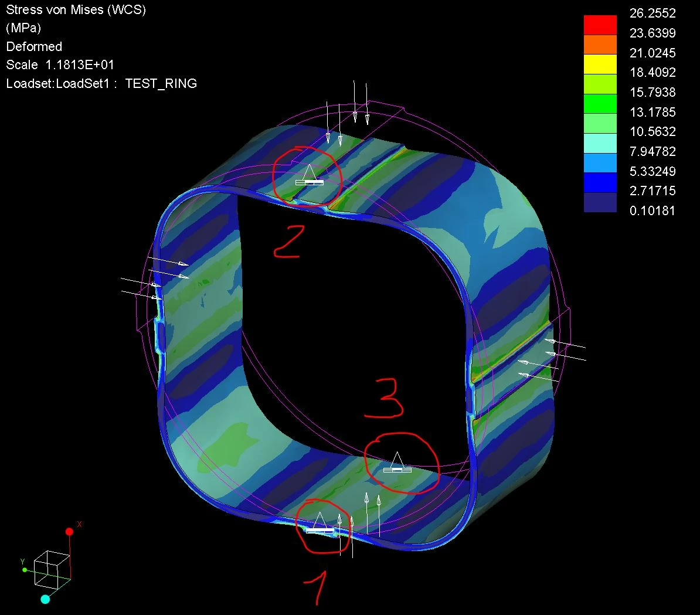Click the cyan legend color band
The image size is (700, 615).
pos(600,143)
